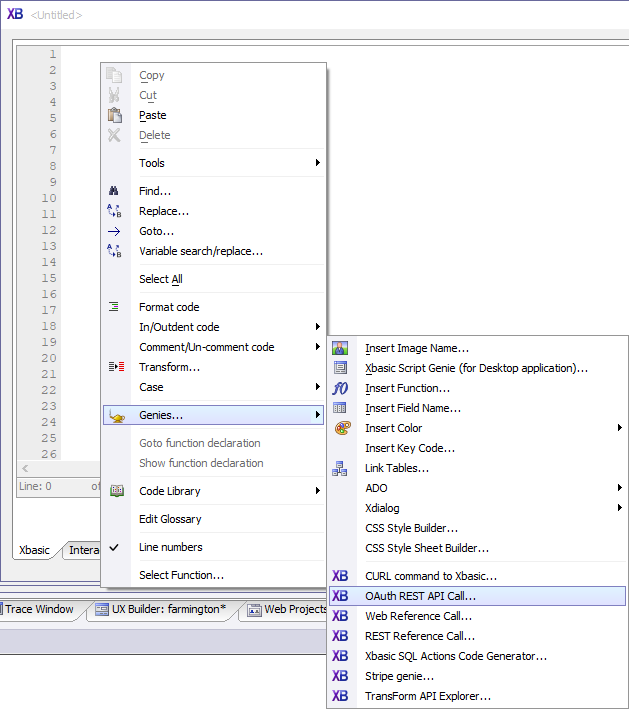This screenshot has width=629, height=709.
Task: Click the binoculars Find icon
Action: 114,191
